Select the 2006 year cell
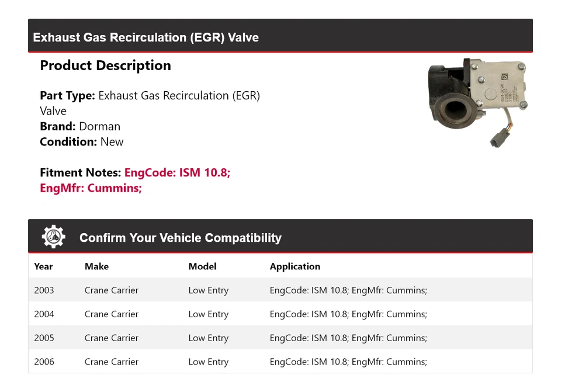 44,362
